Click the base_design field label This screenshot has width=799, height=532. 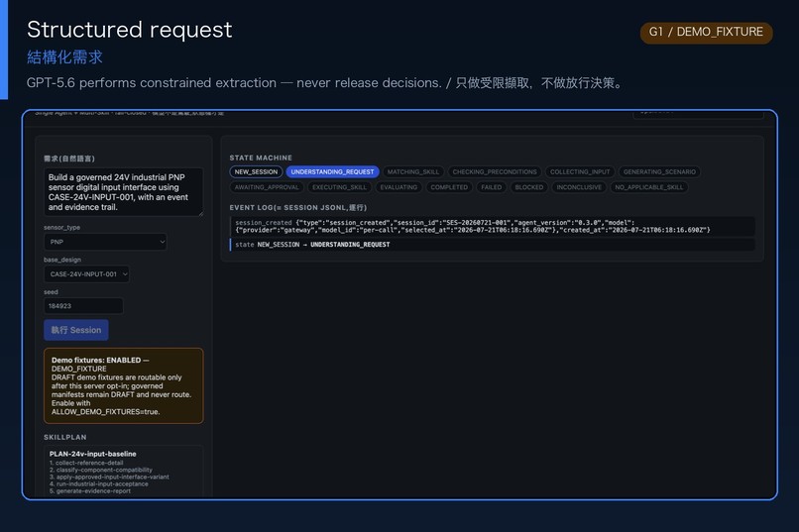point(62,260)
